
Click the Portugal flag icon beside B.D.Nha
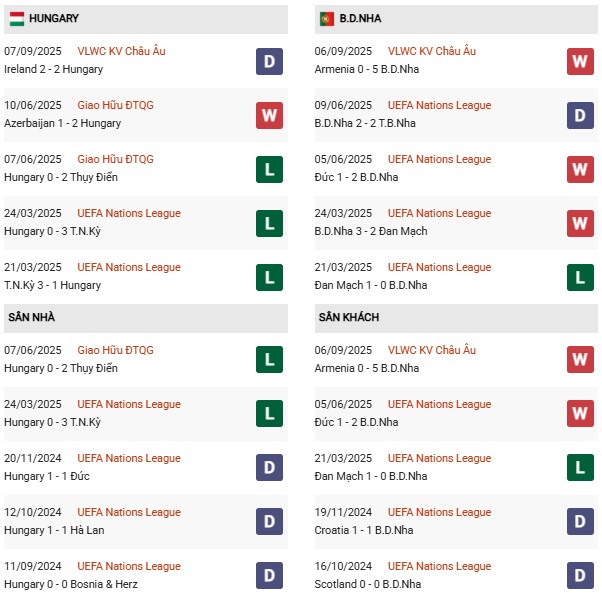326,18
